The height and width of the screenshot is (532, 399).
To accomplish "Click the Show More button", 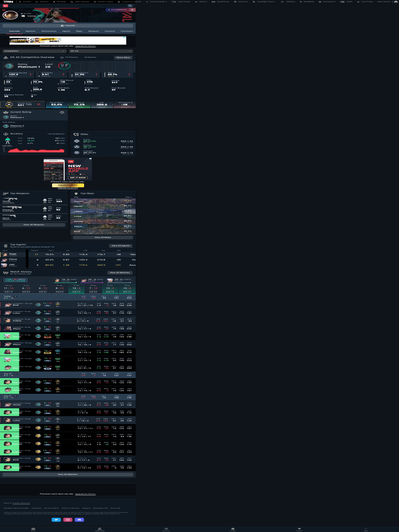I will point(123,57).
